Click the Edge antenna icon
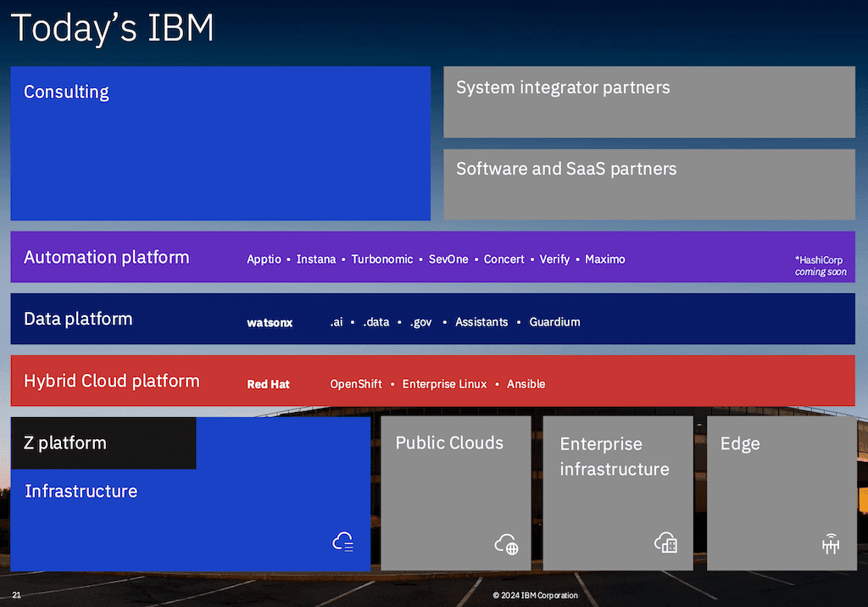868x607 pixels. [x=830, y=544]
